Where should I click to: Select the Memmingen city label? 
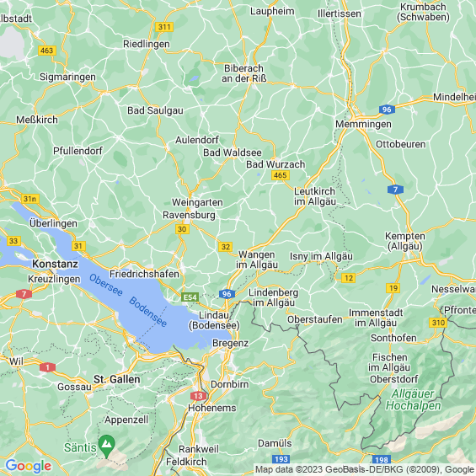[363, 124]
